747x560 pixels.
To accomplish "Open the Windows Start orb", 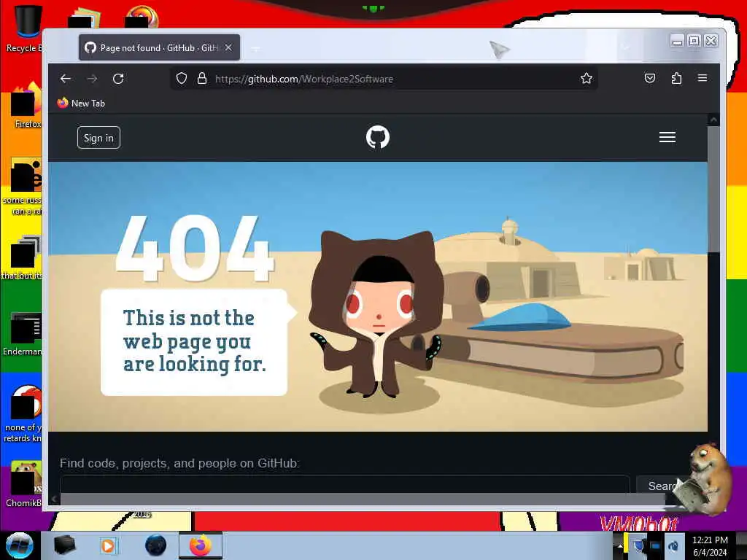I will click(19, 545).
